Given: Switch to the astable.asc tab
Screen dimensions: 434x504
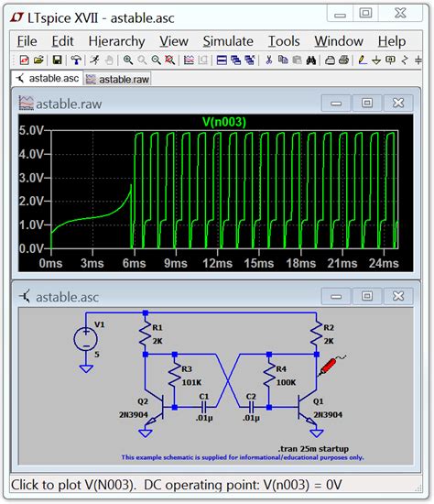Looking at the screenshot, I should point(48,79).
